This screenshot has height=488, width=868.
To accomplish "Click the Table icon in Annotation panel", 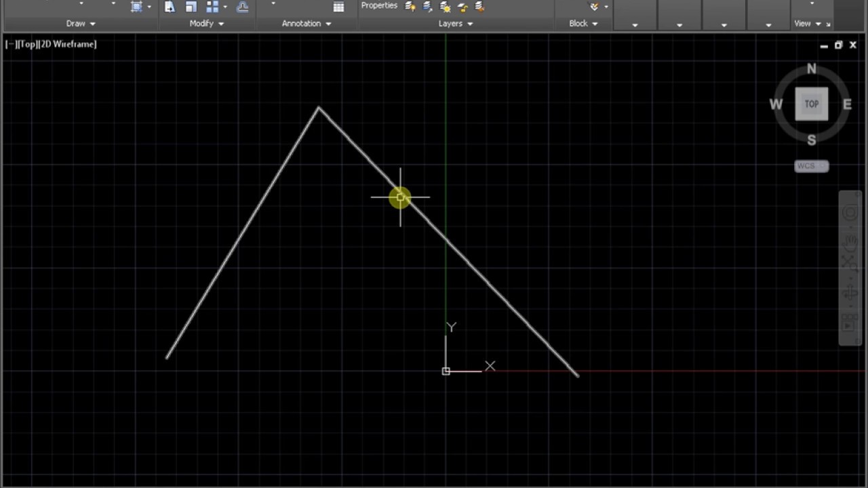I will click(338, 7).
